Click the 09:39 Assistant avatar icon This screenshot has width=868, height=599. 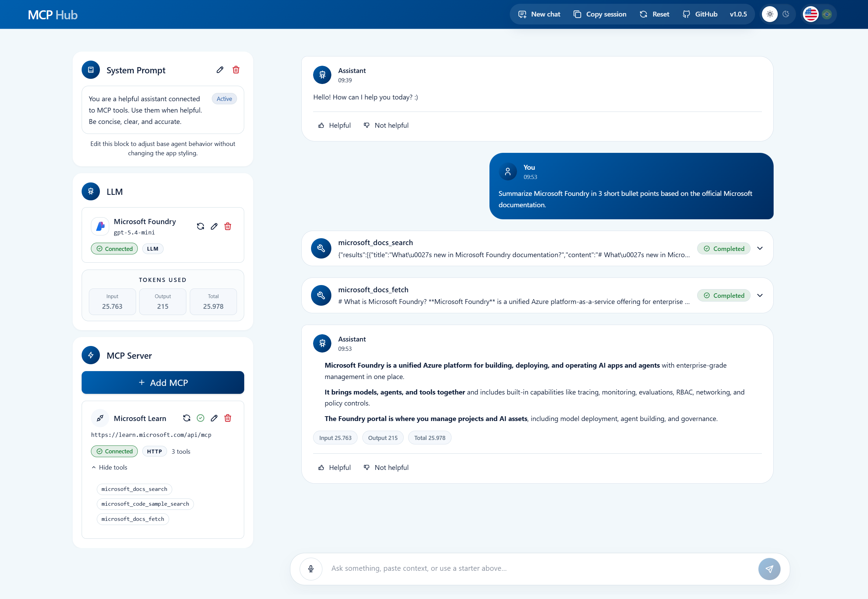click(x=322, y=75)
